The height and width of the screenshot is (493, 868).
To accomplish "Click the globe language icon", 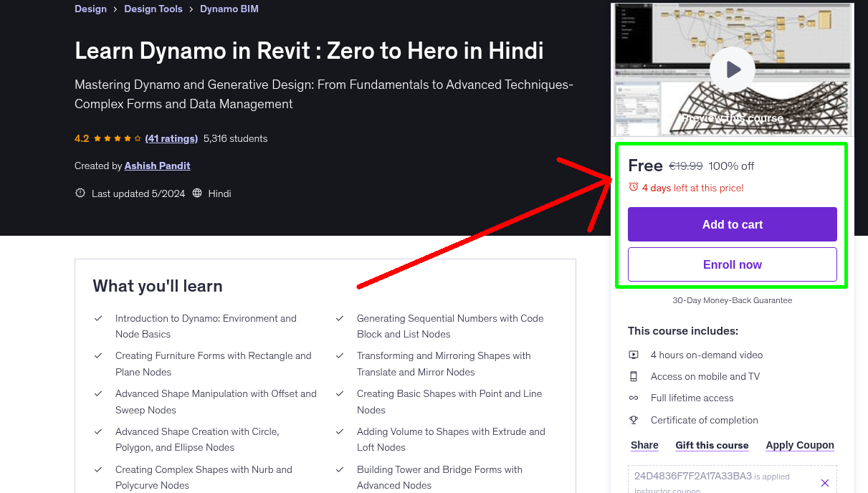I will pyautogui.click(x=197, y=193).
